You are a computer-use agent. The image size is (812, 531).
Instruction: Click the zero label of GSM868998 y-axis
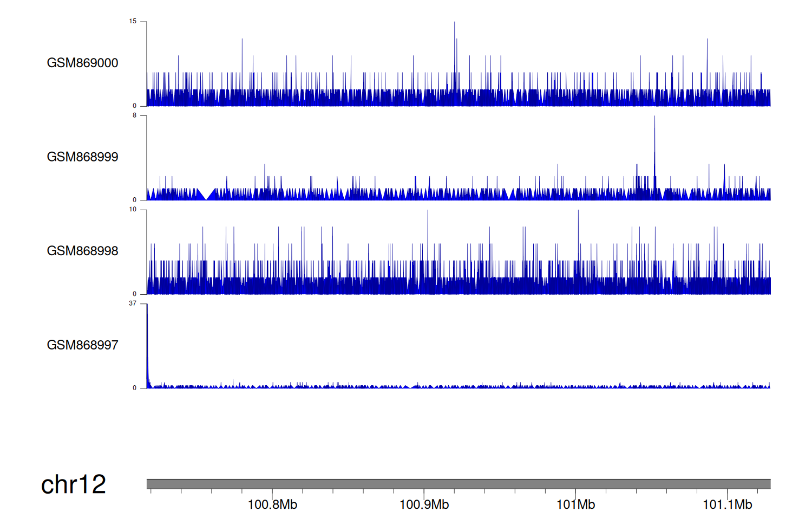click(134, 294)
